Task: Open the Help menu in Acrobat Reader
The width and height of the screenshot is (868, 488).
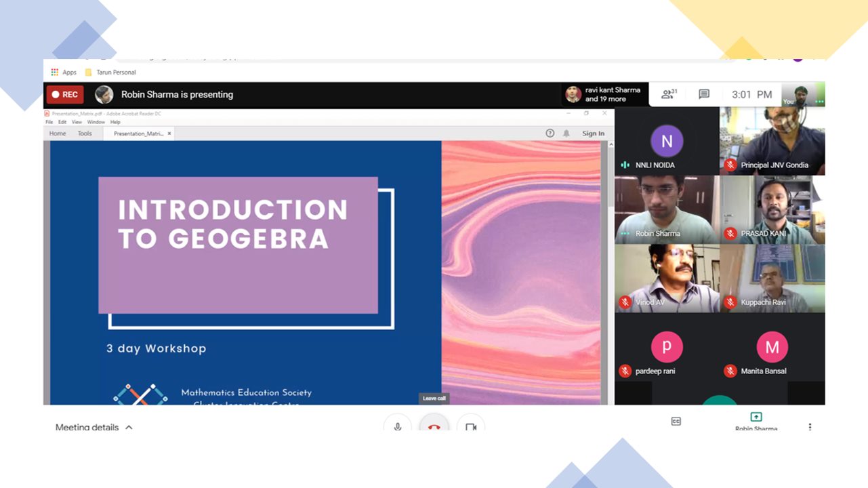Action: (115, 122)
